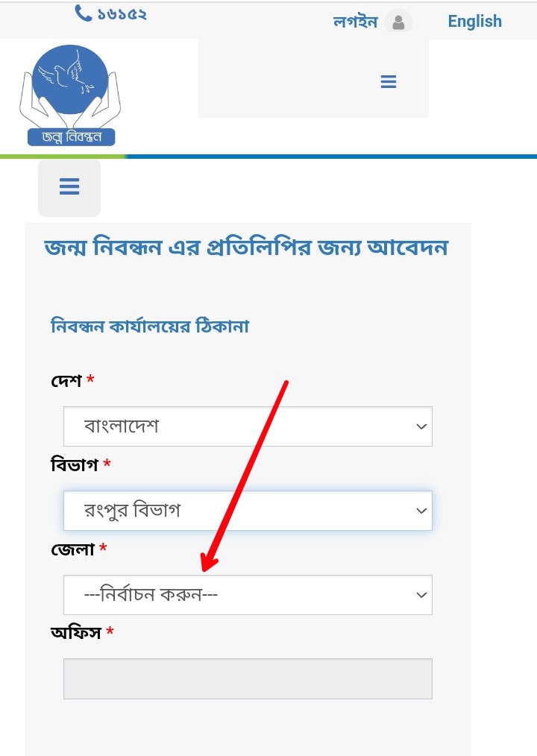Click the user avatar icon
This screenshot has width=537, height=756.
click(398, 22)
